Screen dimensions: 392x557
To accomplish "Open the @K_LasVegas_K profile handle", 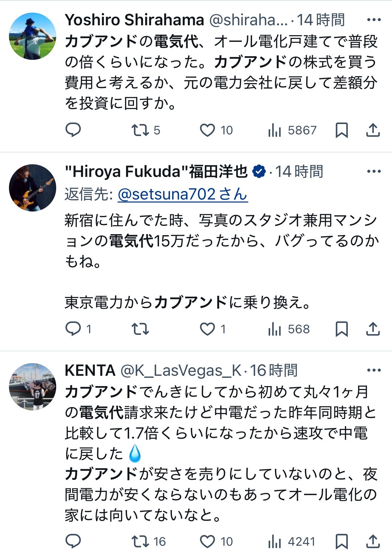I will [181, 370].
